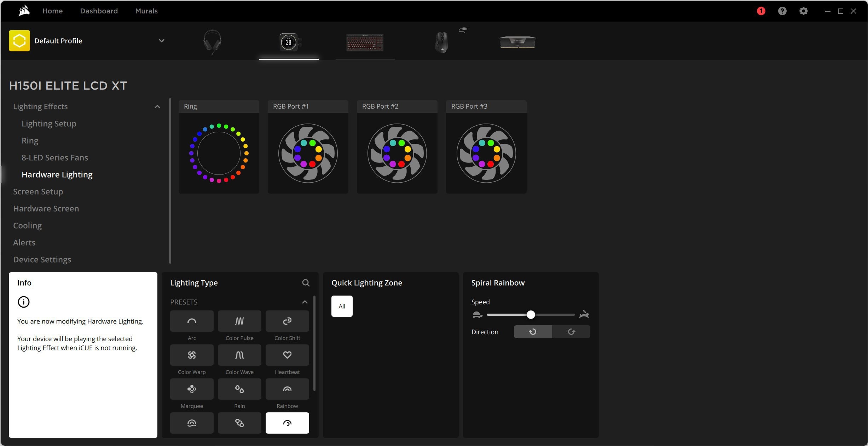Image resolution: width=868 pixels, height=446 pixels.
Task: Select the preset below Marquee
Action: [192, 423]
